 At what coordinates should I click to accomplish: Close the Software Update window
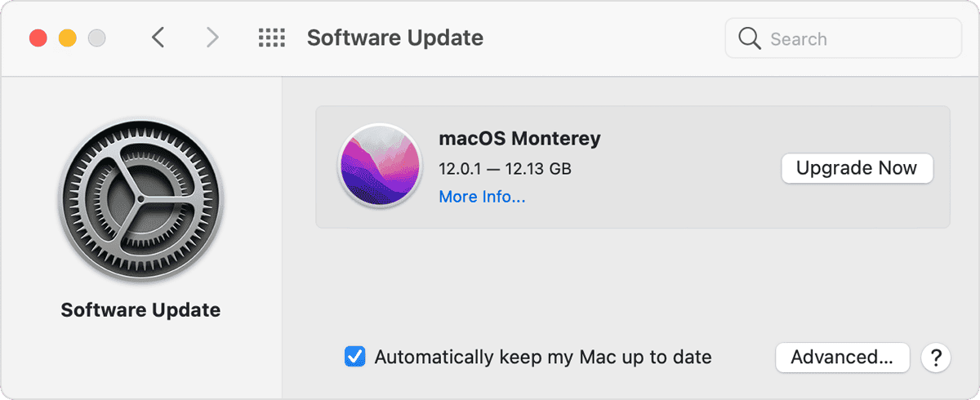[x=38, y=38]
